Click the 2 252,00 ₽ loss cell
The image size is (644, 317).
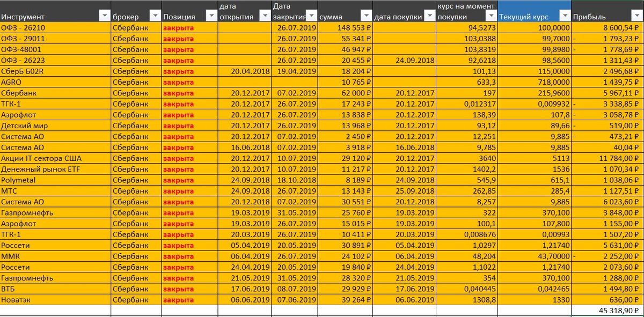click(x=608, y=256)
